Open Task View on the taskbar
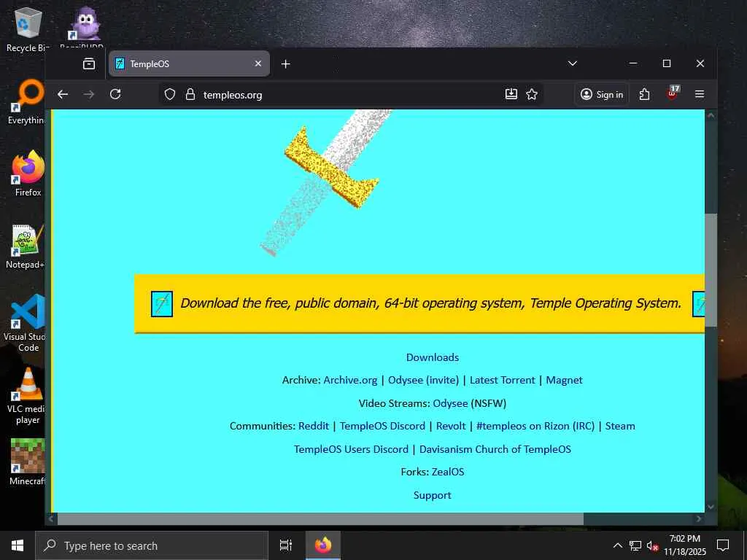The width and height of the screenshot is (747, 560). (x=285, y=545)
